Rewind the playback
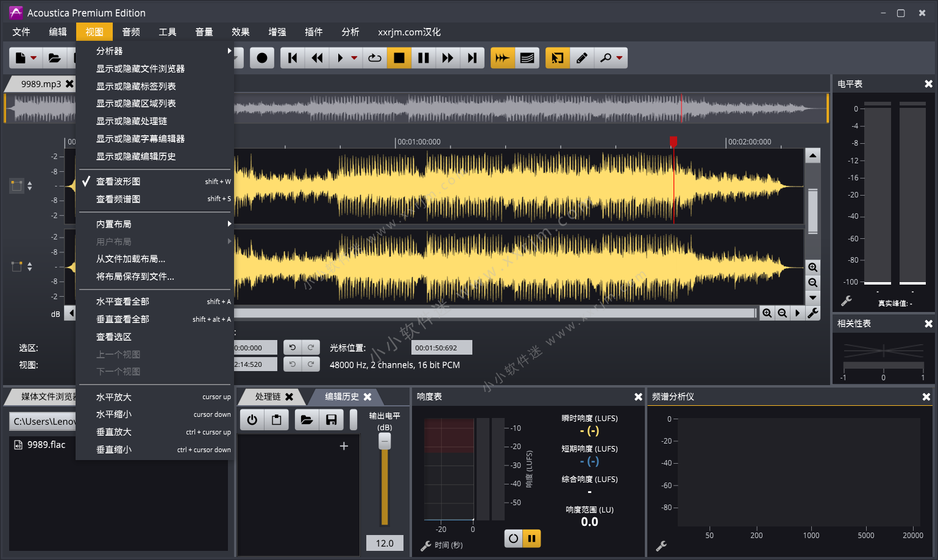The image size is (938, 560). click(x=317, y=58)
